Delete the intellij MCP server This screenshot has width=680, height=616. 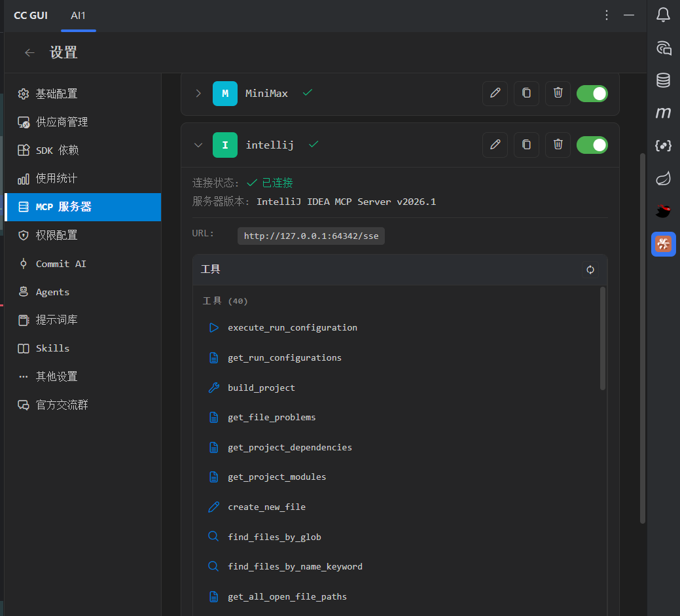point(558,145)
